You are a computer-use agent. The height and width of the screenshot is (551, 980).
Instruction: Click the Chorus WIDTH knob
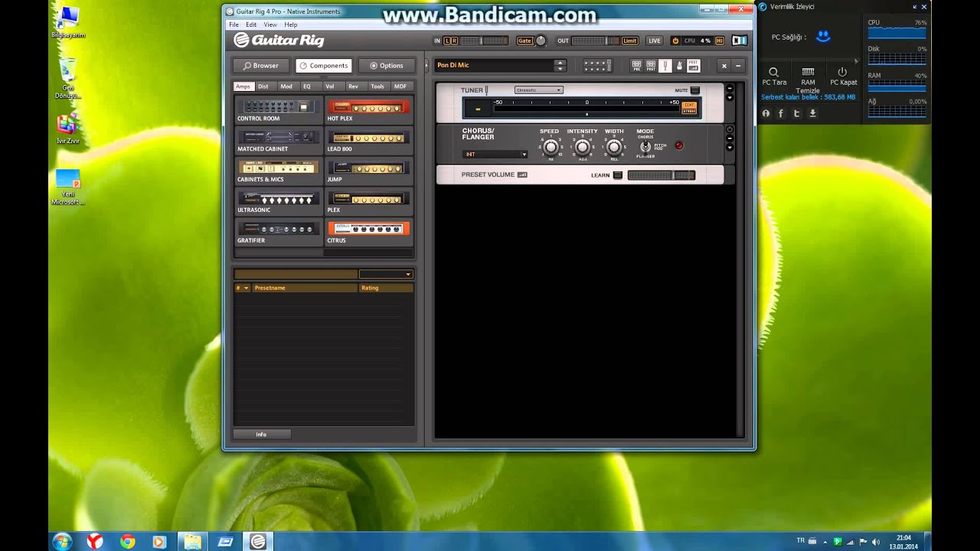click(x=614, y=146)
